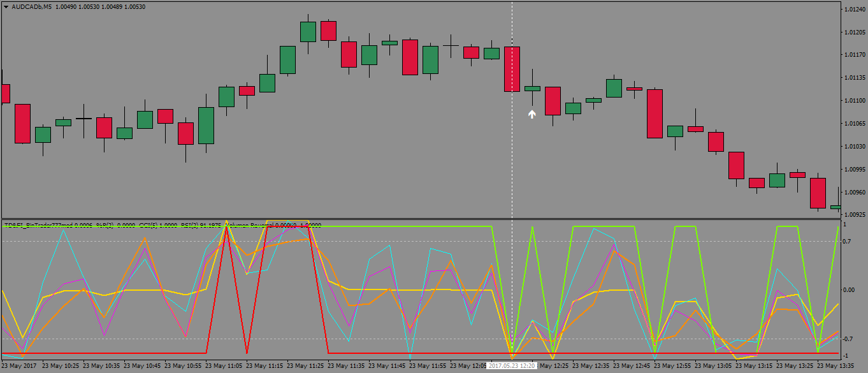
Task: Click the 0.7 indicator level label
Action: point(848,242)
